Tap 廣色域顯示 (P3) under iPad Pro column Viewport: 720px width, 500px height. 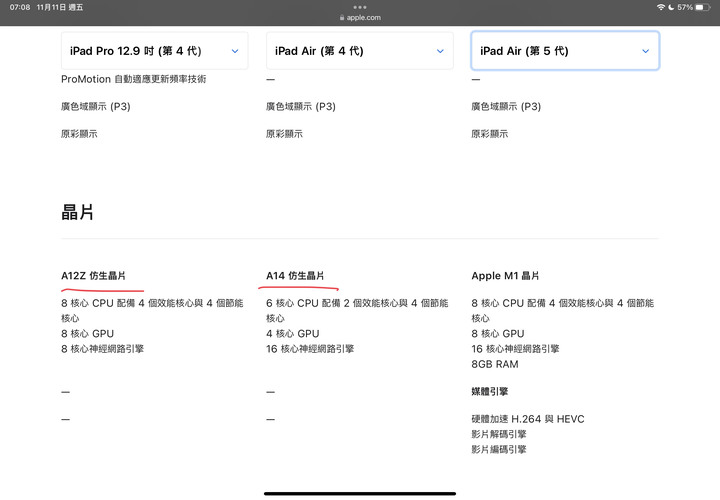96,107
